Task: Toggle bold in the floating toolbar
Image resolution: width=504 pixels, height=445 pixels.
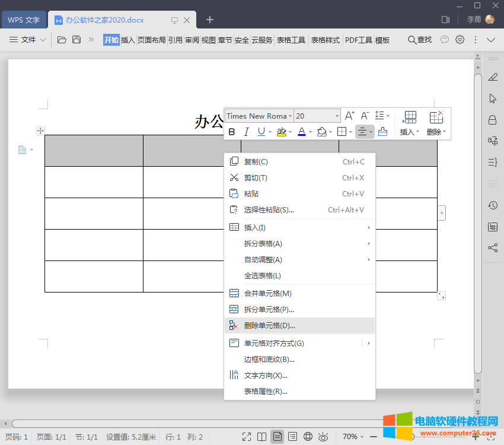Action: point(232,132)
